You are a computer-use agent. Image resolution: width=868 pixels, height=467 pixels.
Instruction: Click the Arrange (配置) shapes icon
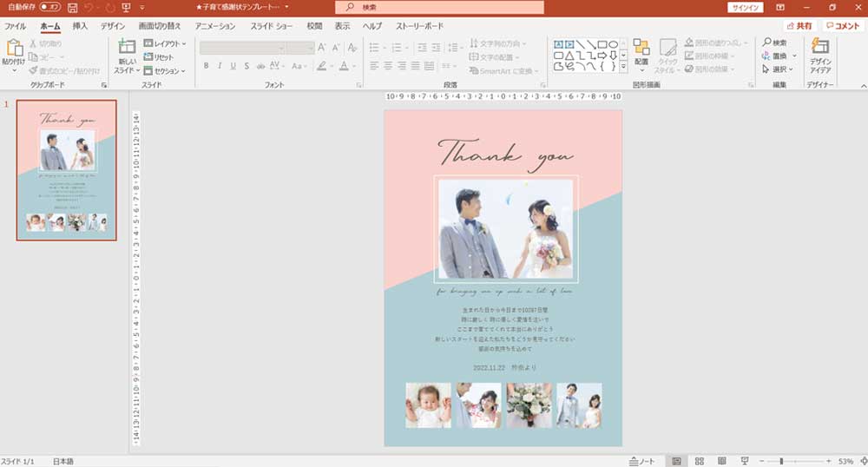point(641,49)
